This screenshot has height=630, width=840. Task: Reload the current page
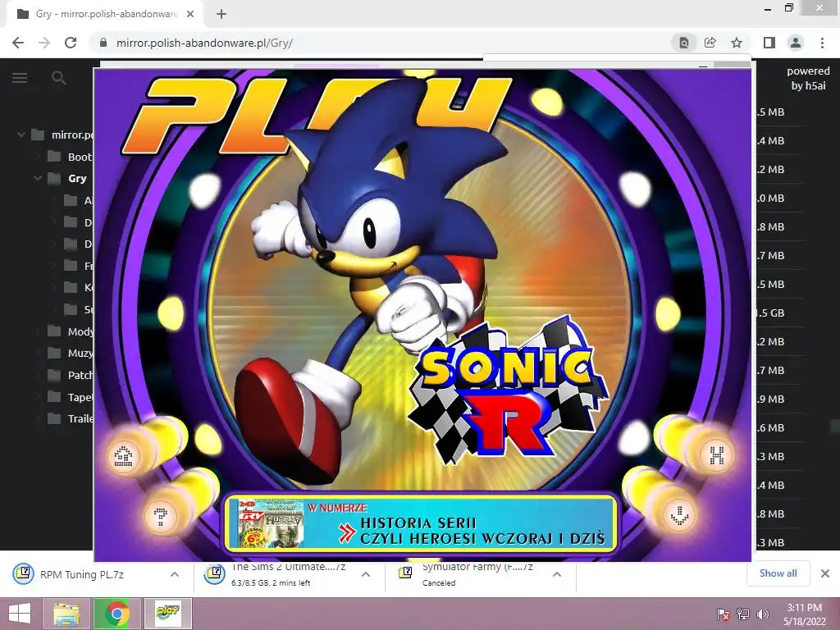(x=71, y=43)
